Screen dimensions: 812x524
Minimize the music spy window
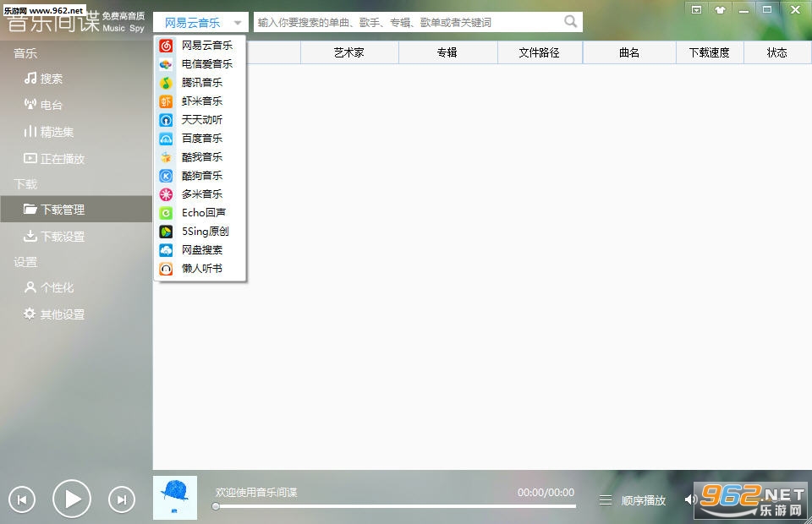pos(744,10)
